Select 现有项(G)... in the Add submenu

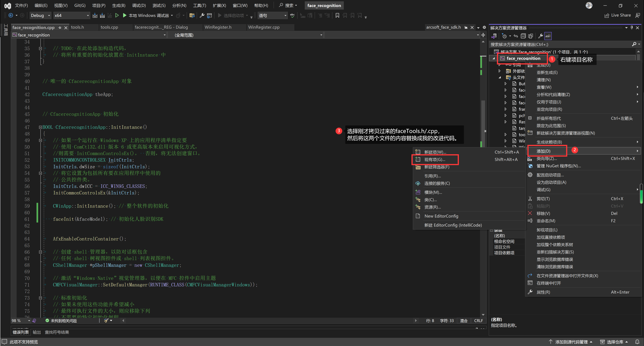coord(435,159)
